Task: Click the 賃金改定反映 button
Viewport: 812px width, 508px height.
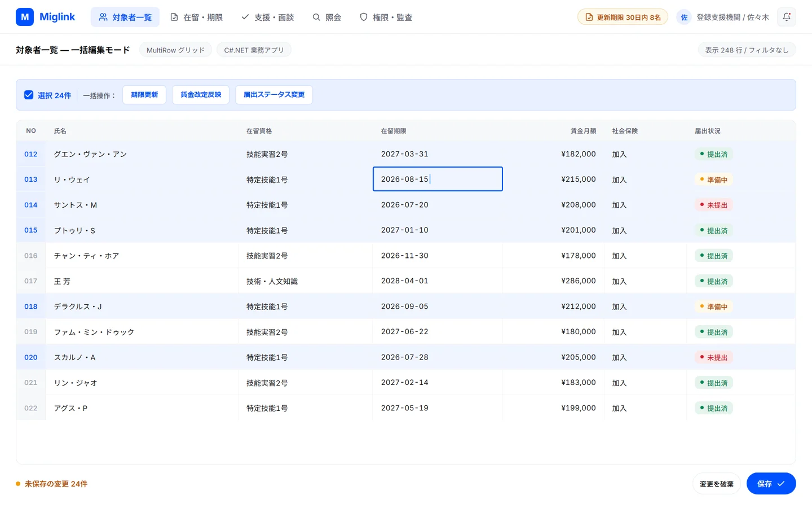Action: tap(201, 95)
